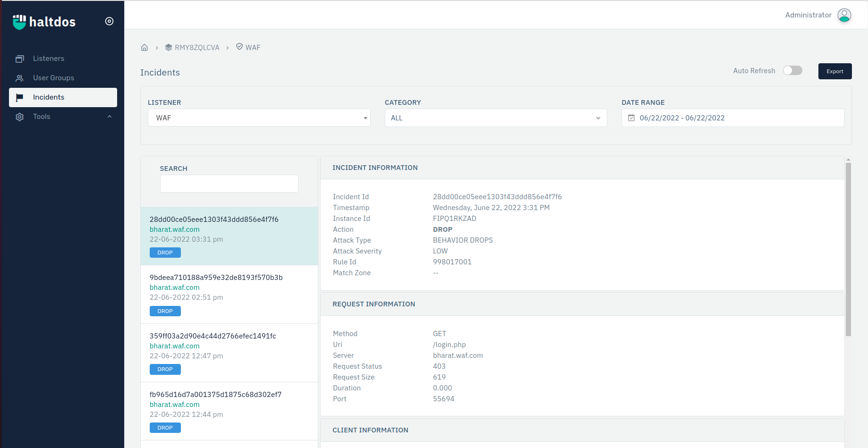Click Request Size value 619
This screenshot has width=868, height=448.
439,377
